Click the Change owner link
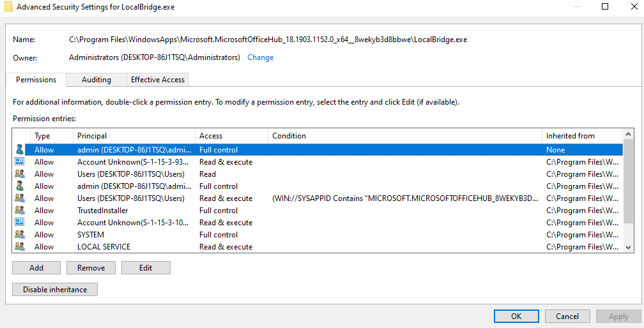This screenshot has width=644, height=328. coord(260,57)
